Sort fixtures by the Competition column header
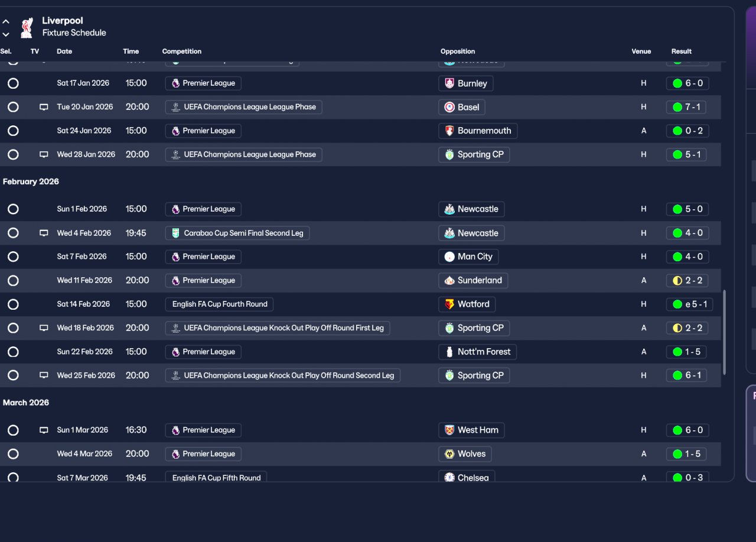 tap(182, 51)
